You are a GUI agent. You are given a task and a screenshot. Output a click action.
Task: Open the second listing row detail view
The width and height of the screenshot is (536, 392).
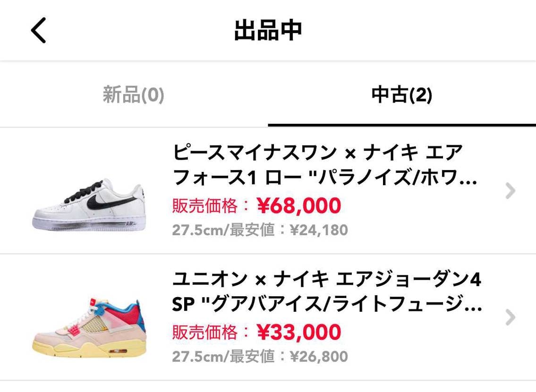[x=283, y=316]
